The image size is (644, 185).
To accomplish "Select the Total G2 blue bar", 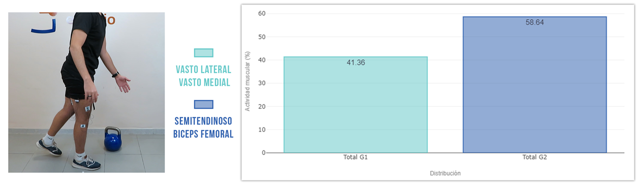I will click(535, 85).
